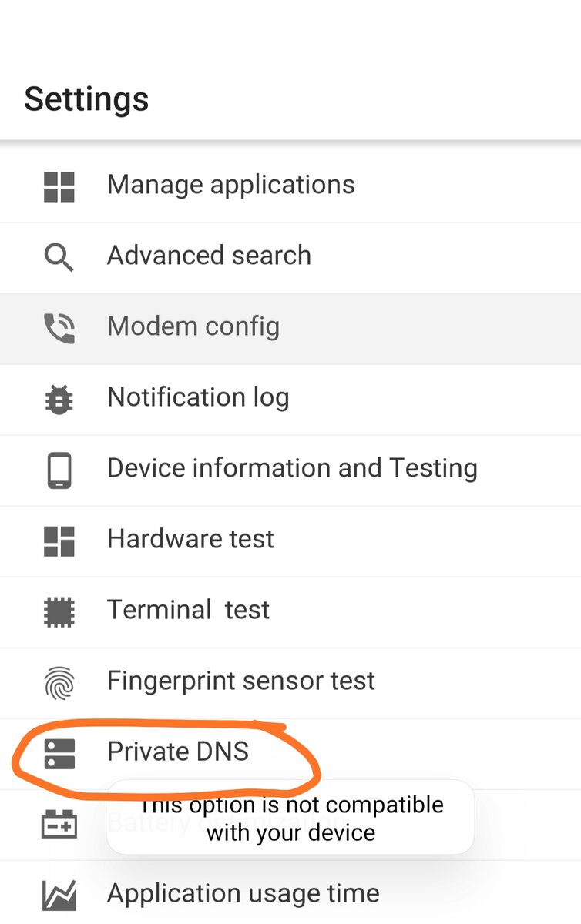
Task: Tap the Hardware test dashboard icon
Action: pyautogui.click(x=59, y=541)
